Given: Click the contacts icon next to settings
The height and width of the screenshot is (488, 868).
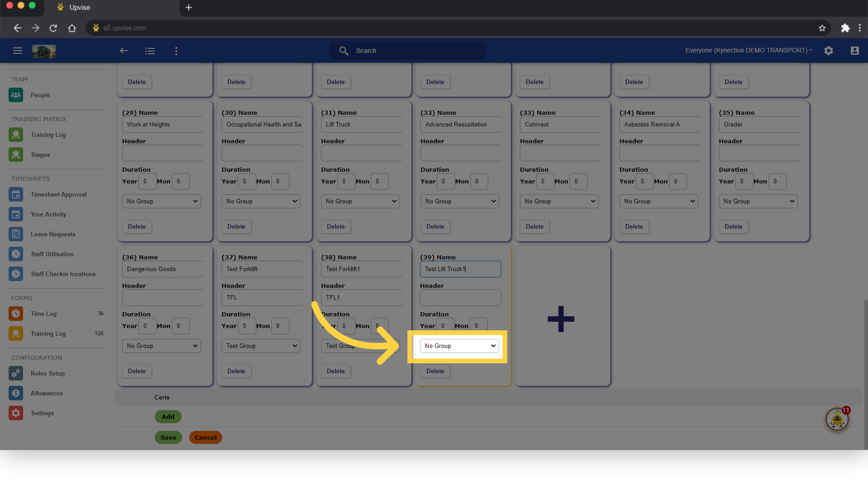Looking at the screenshot, I should click(x=854, y=51).
